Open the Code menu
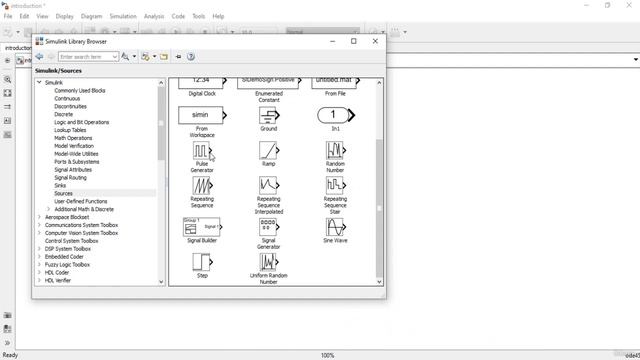Image resolution: width=640 pixels, height=360 pixels. [178, 16]
